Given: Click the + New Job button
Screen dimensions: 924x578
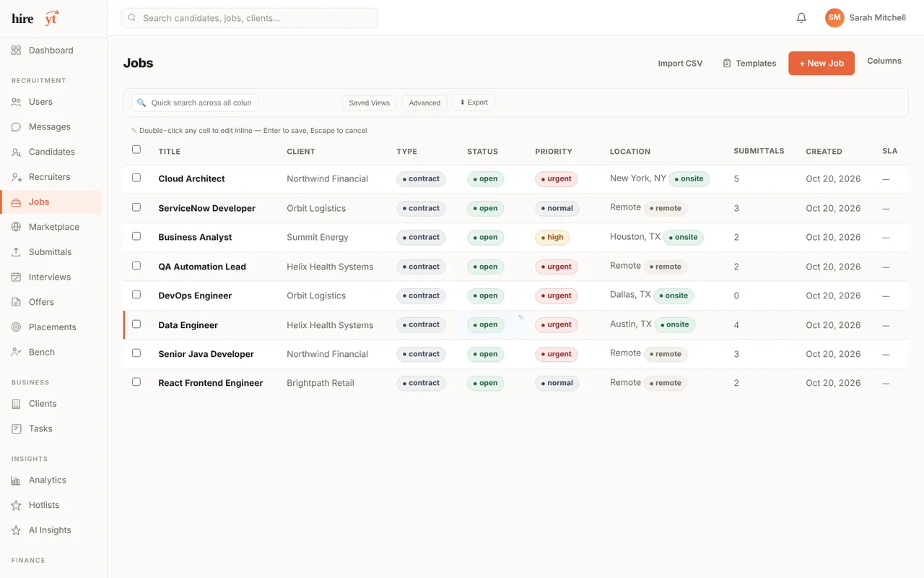Looking at the screenshot, I should 821,64.
